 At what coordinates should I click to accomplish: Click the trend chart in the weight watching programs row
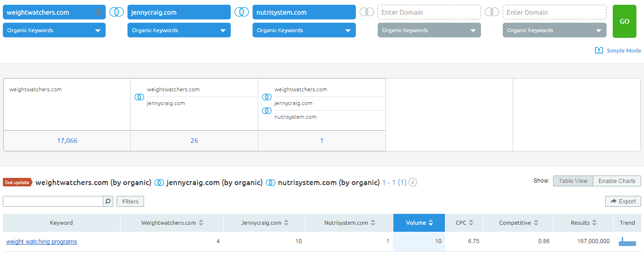(x=627, y=242)
